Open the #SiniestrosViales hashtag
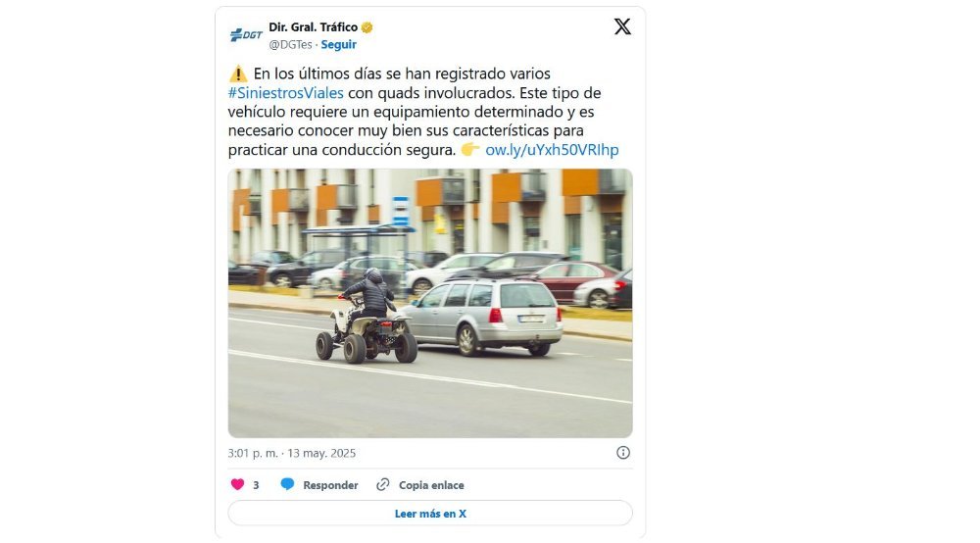 [285, 93]
